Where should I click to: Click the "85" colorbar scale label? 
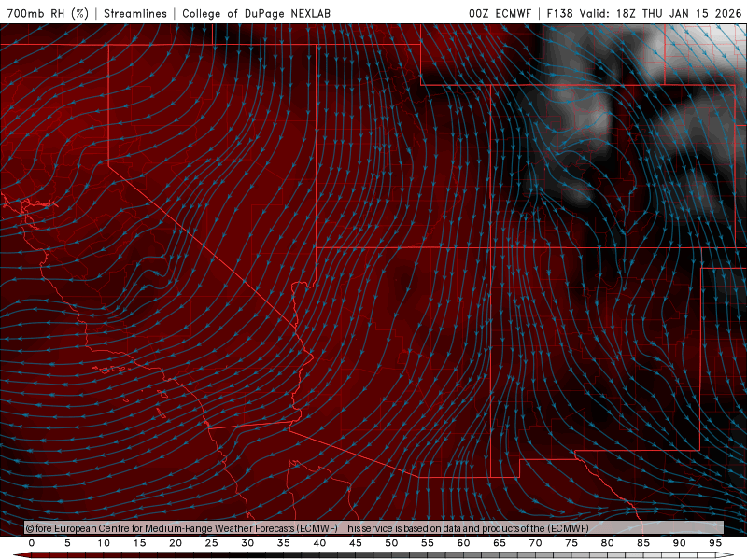(x=643, y=543)
